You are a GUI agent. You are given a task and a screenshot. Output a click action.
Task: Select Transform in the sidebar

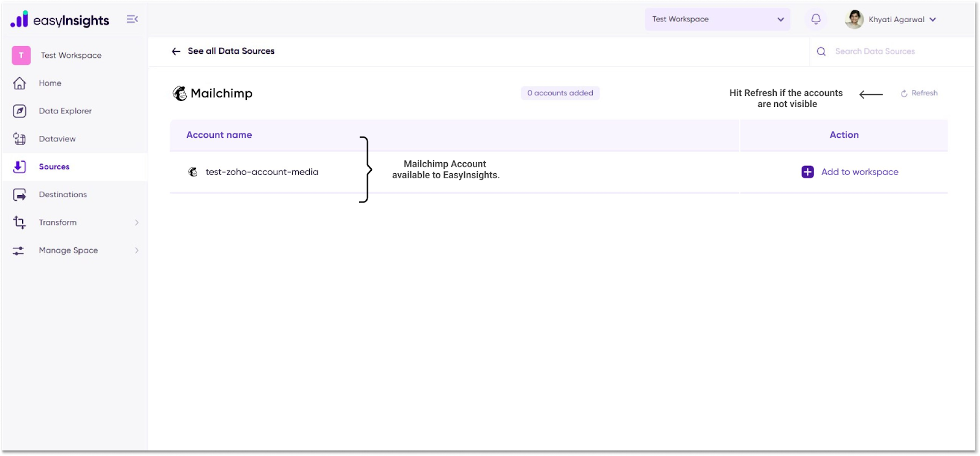tap(58, 222)
